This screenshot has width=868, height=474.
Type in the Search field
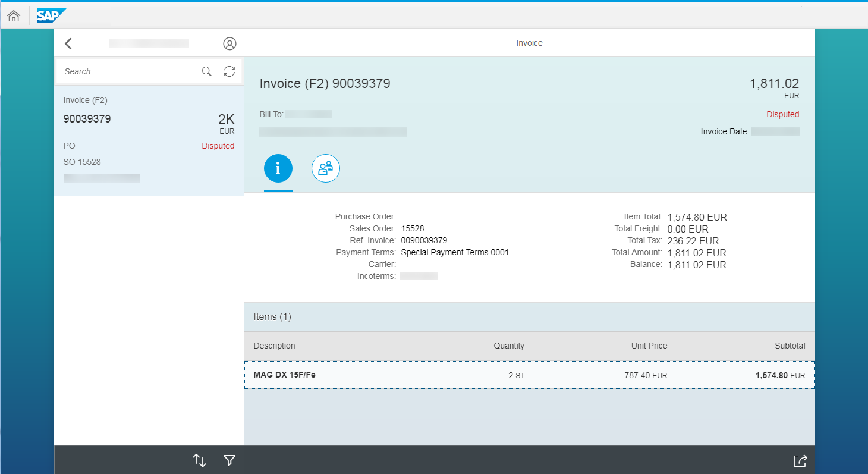[x=128, y=71]
